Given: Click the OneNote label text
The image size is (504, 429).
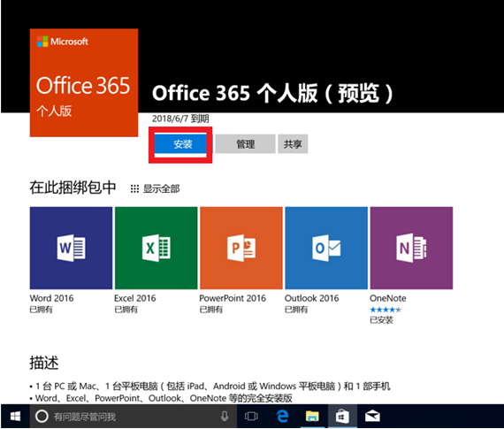Looking at the screenshot, I should pyautogui.click(x=387, y=298).
